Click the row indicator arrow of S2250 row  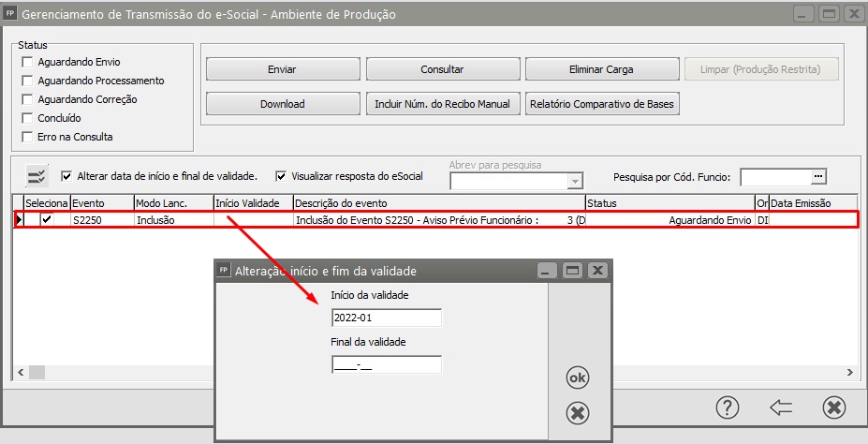[20, 220]
